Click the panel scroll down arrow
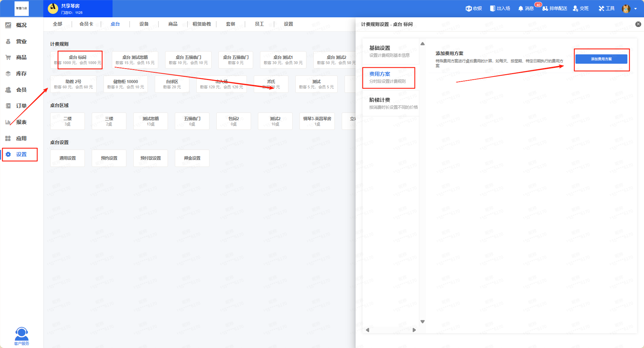The width and height of the screenshot is (644, 348). point(422,322)
